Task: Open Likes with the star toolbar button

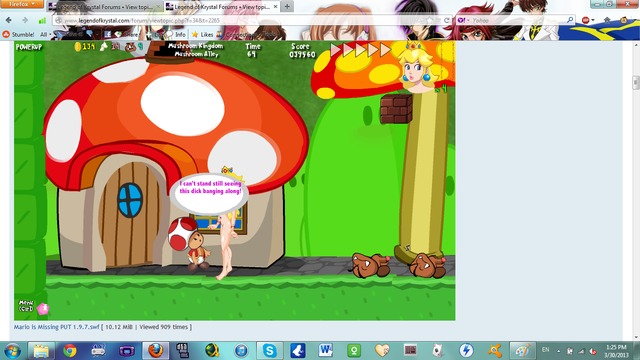Action: (203, 35)
